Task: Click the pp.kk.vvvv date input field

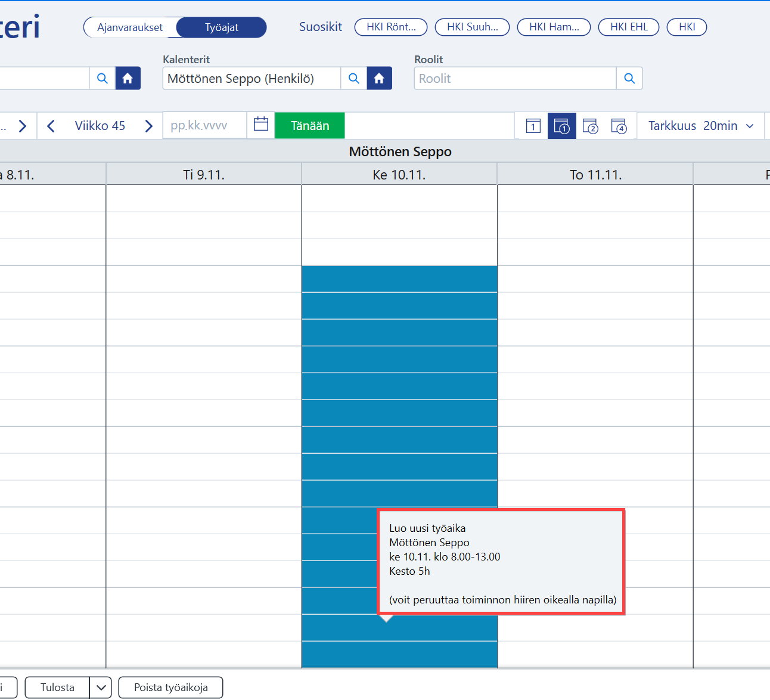Action: (205, 125)
